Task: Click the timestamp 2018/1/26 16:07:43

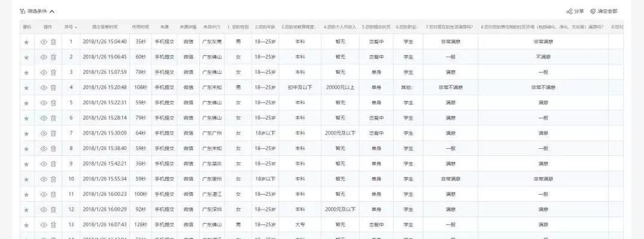Action: click(x=105, y=225)
